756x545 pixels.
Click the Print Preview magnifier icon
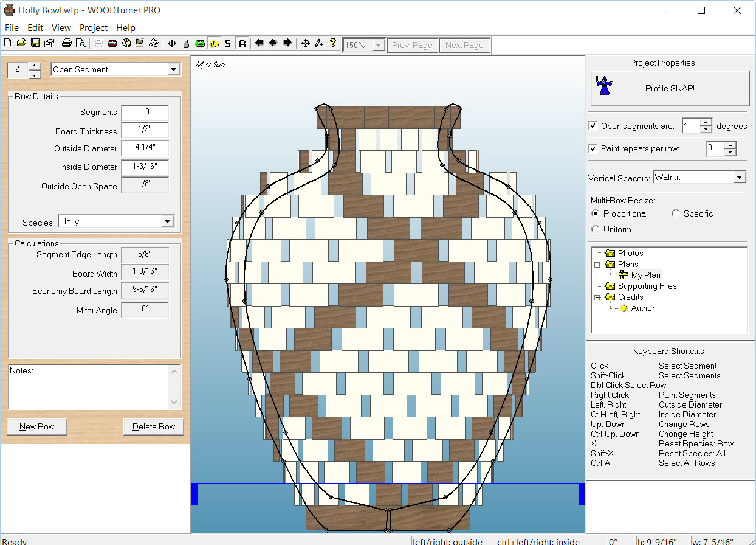80,43
